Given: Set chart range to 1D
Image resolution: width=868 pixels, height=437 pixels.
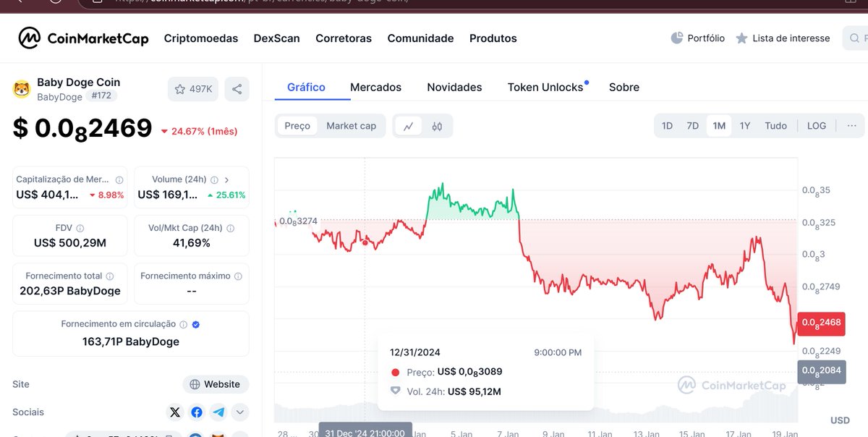Looking at the screenshot, I should [x=667, y=126].
